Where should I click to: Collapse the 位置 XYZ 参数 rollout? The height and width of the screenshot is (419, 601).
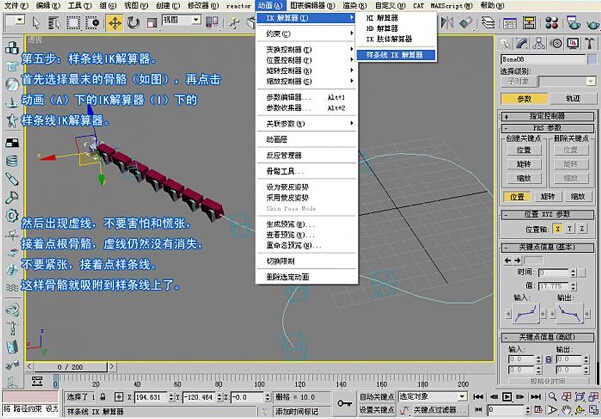pos(547,214)
